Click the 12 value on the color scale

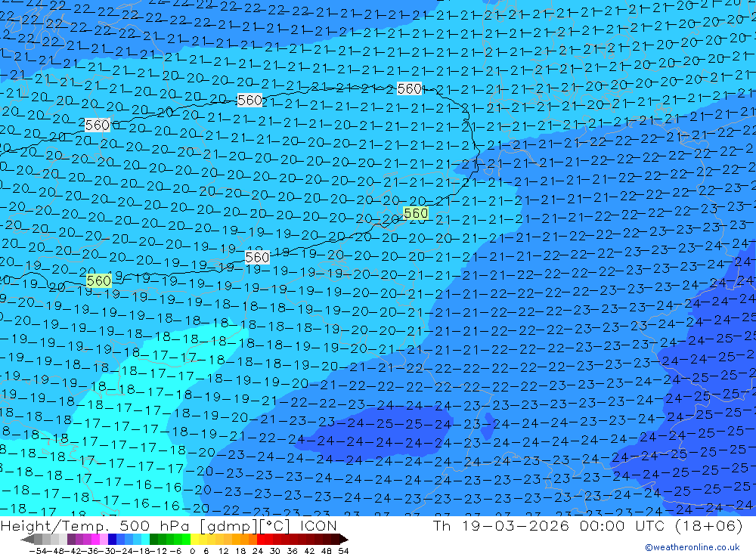[x=223, y=551]
